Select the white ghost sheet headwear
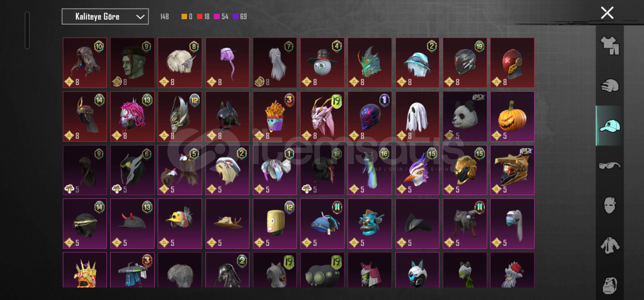Viewport: 644px width, 300px height. 417,117
